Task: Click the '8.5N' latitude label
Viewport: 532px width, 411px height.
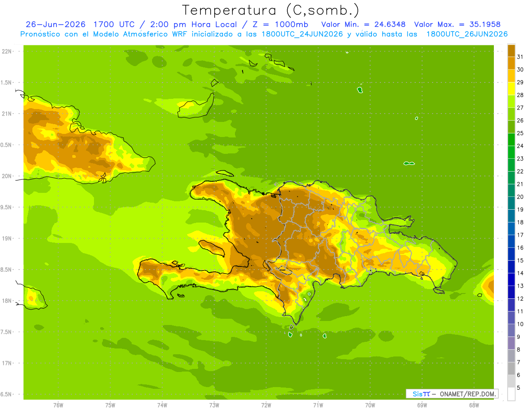Action: pos(7,270)
